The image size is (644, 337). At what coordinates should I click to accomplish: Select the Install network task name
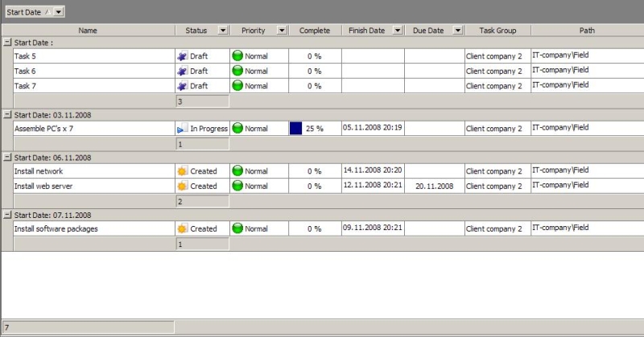point(39,171)
